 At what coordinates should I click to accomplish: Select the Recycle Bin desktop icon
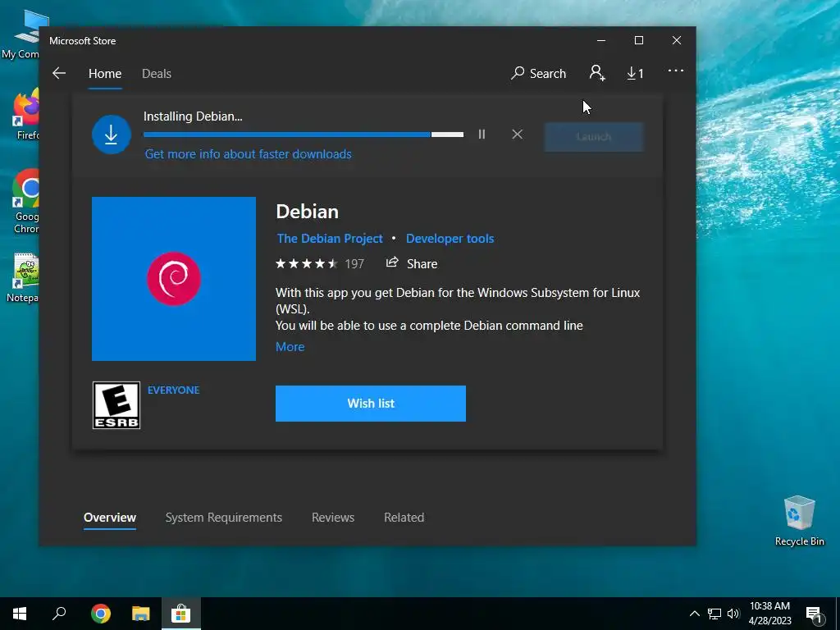(799, 521)
